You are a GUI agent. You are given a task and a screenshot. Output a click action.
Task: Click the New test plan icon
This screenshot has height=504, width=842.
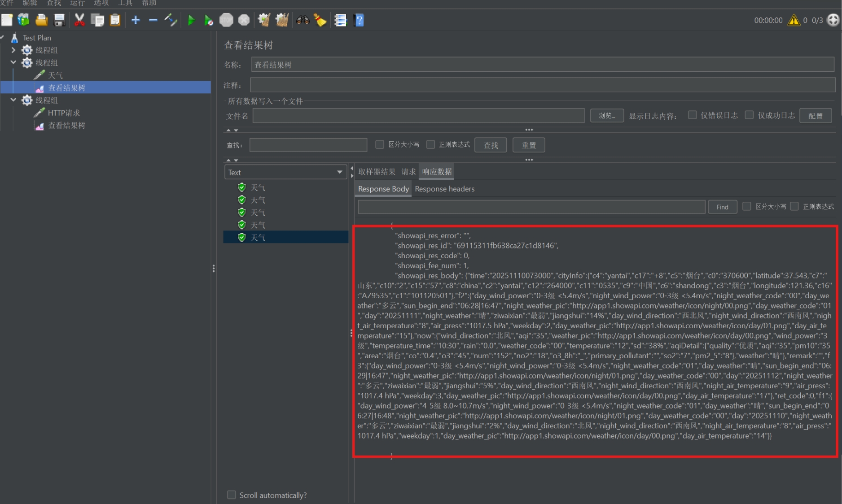(7, 20)
